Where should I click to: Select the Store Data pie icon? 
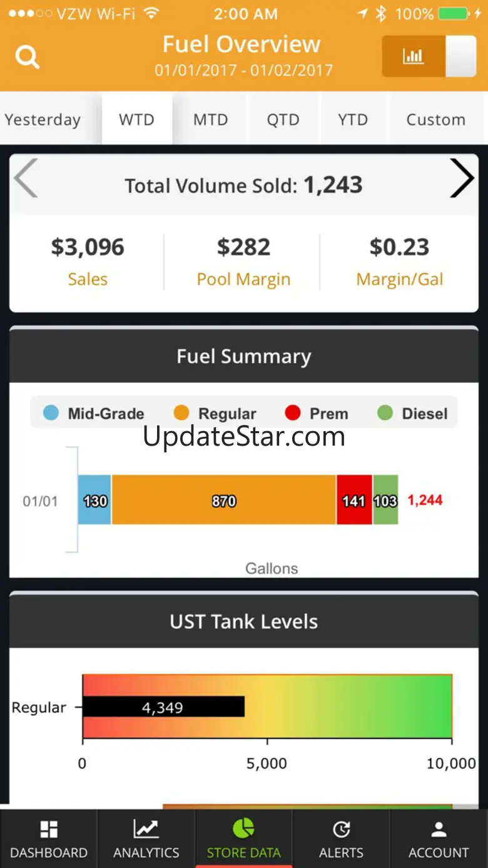point(243,829)
